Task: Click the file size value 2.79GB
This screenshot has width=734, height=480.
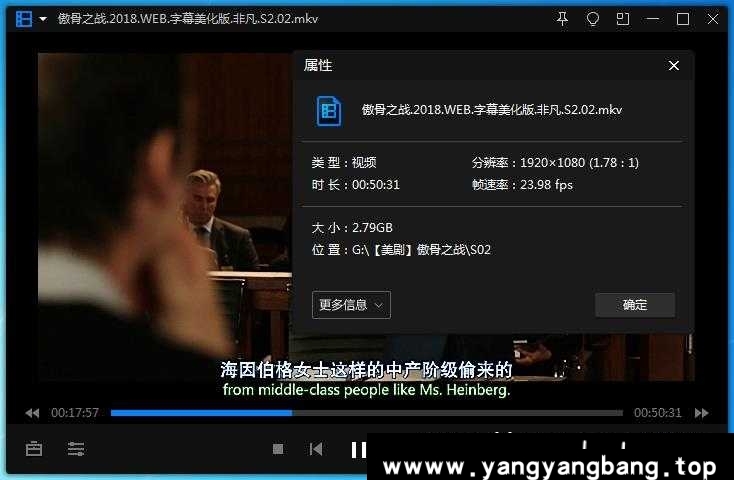Action: [372, 228]
